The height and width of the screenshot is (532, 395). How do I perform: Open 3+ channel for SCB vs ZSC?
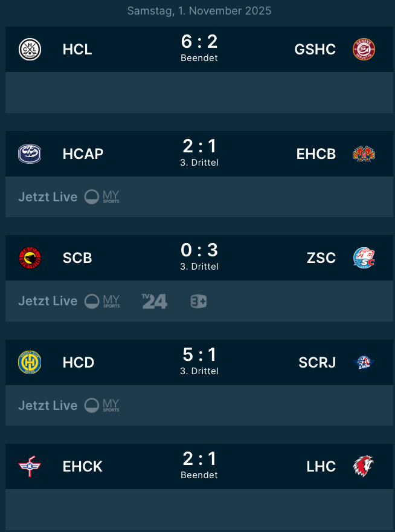[x=198, y=301]
